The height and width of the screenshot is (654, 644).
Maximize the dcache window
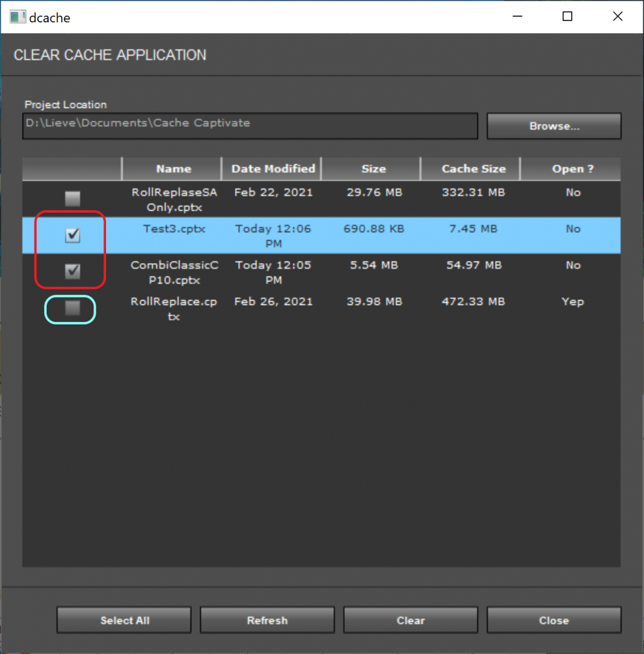point(567,17)
